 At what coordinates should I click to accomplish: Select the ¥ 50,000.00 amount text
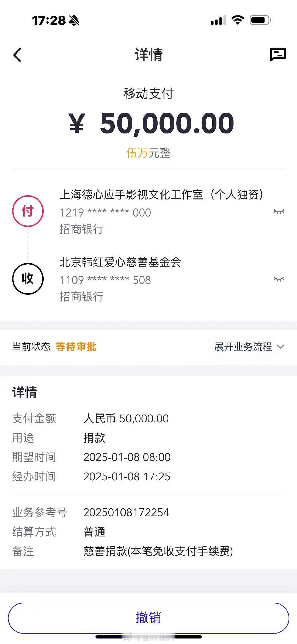pos(151,123)
